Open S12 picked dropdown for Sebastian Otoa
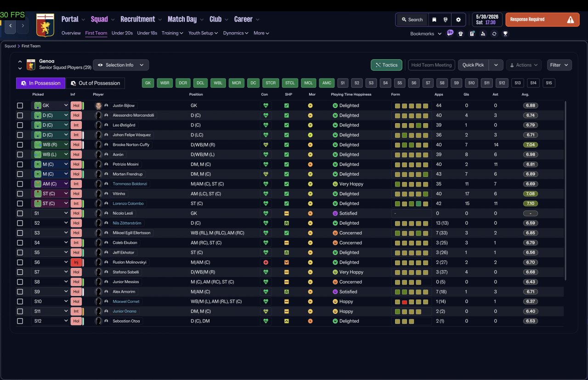Image resolution: width=588 pixels, height=380 pixels. (x=50, y=321)
